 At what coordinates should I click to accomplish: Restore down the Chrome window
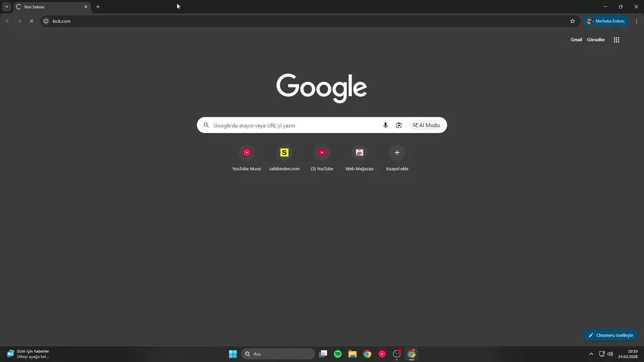[x=620, y=7]
